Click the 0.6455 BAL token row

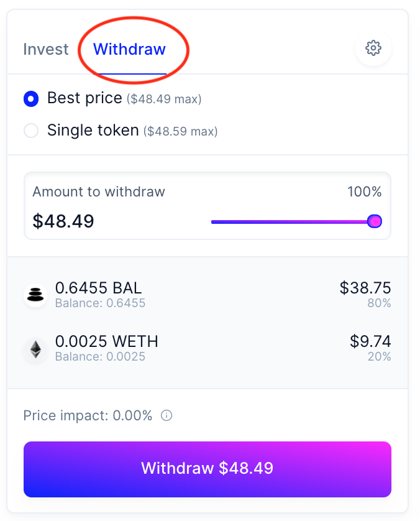point(207,295)
